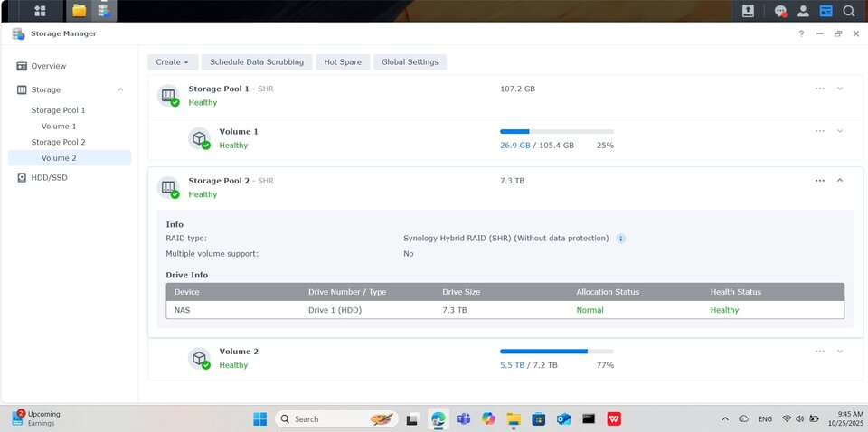Open the Volume 2 more options menu
The image size is (868, 432).
click(x=820, y=352)
